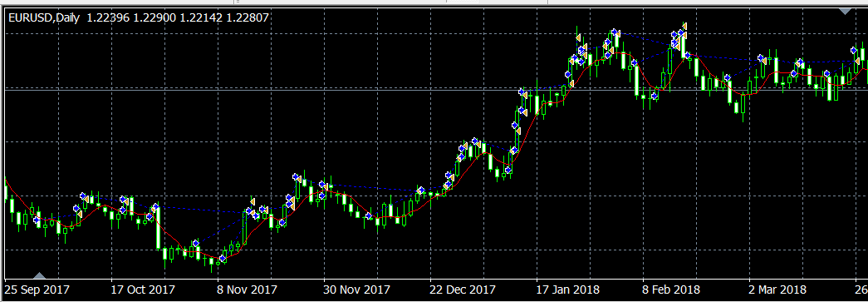Select the blue trade arrow at the December 2017 low after 30 Nov

click(x=369, y=216)
